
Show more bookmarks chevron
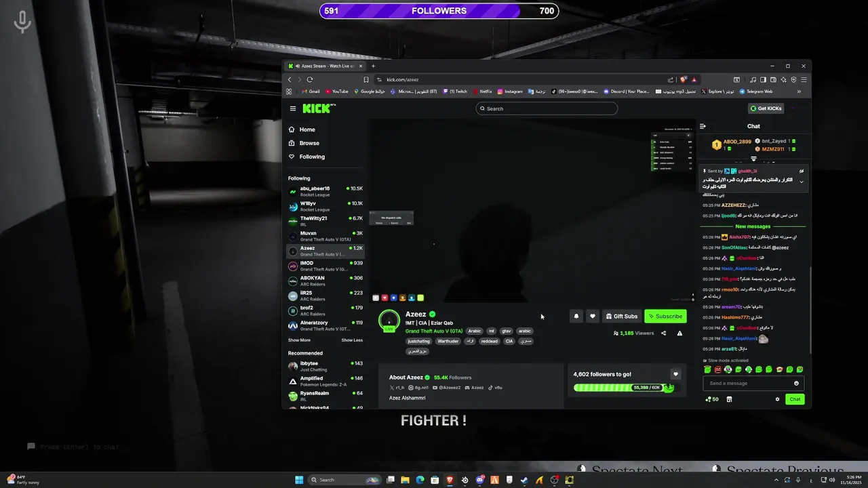click(x=799, y=91)
